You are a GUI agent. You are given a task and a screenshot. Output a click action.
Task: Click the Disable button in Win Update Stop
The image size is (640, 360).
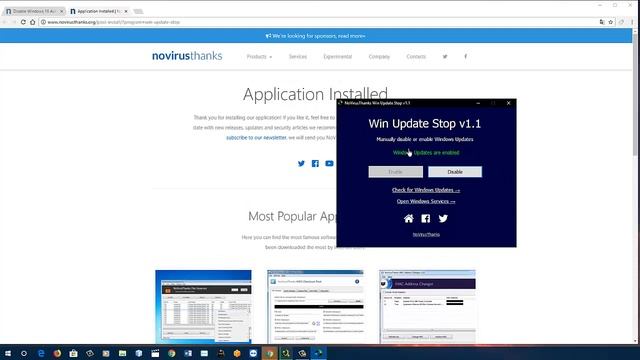tap(455, 172)
